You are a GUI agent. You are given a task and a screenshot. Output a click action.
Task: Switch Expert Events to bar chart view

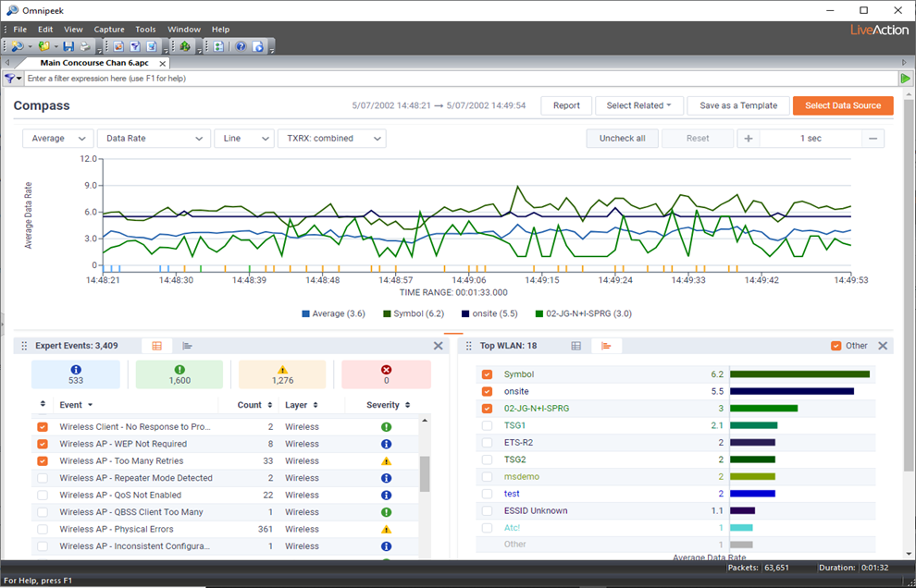pos(187,346)
